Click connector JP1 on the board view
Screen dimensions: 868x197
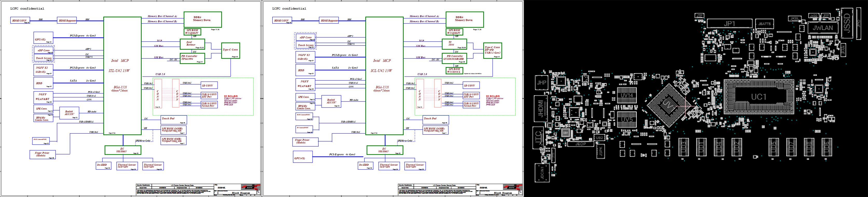click(x=729, y=24)
